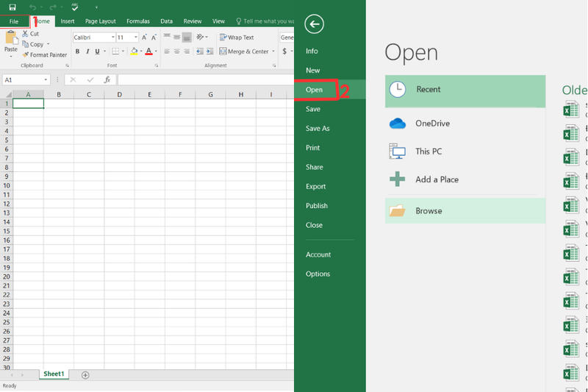Open the Borders dropdown arrow
The image size is (588, 392).
tap(123, 51)
